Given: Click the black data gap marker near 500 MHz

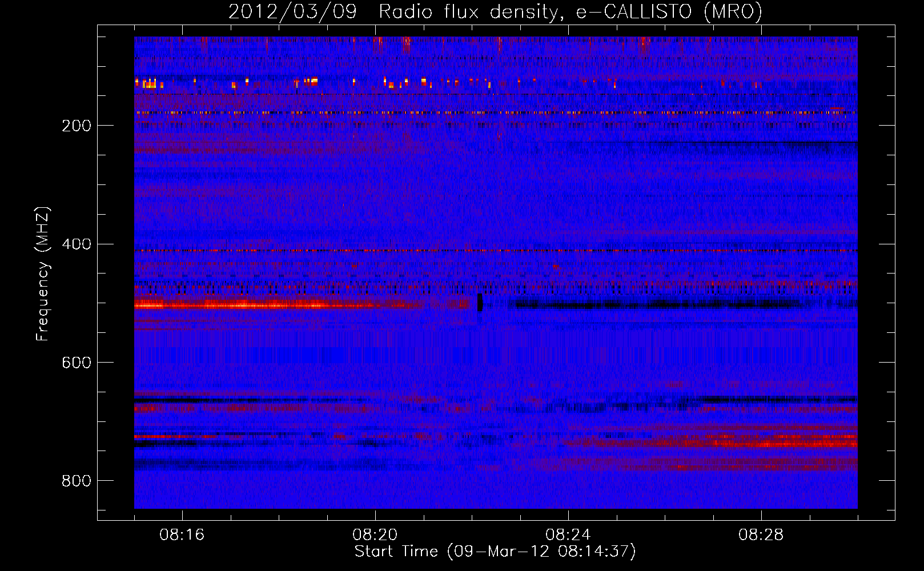Looking at the screenshot, I should point(480,303).
